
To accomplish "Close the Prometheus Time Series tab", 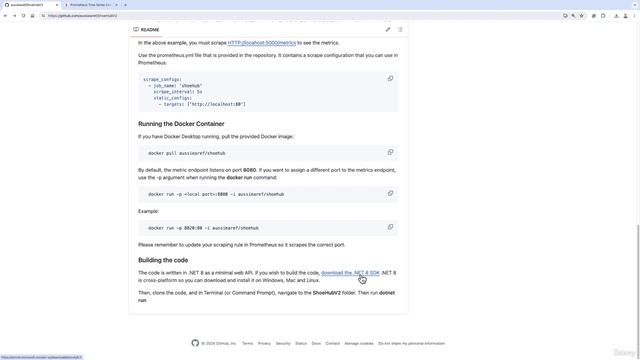I will (116, 5).
